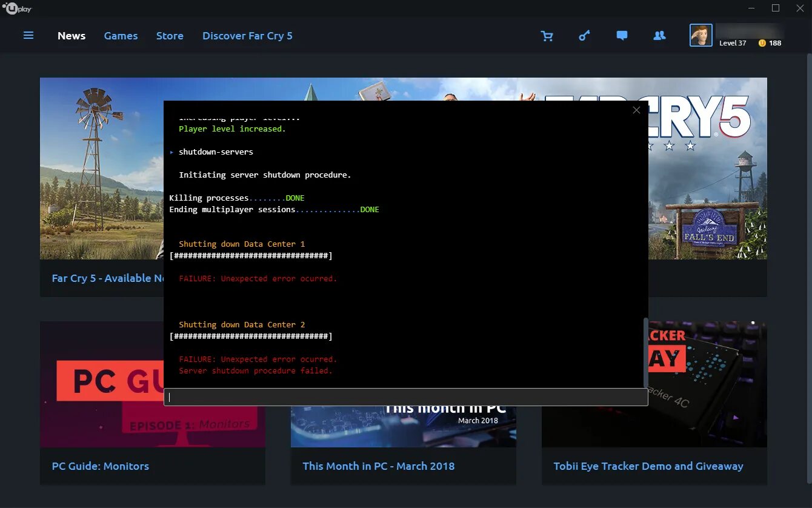Maximize the Uplay window
The image size is (812, 508).
tap(776, 8)
